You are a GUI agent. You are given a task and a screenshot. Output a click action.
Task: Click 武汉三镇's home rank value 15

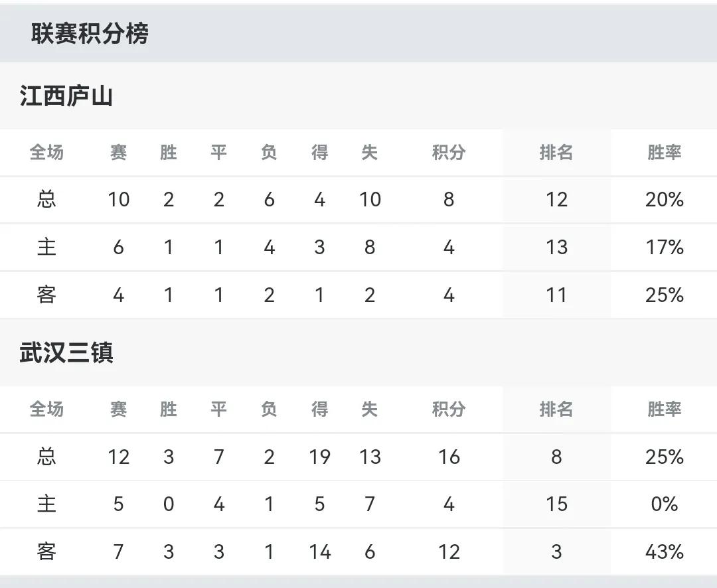pyautogui.click(x=556, y=504)
